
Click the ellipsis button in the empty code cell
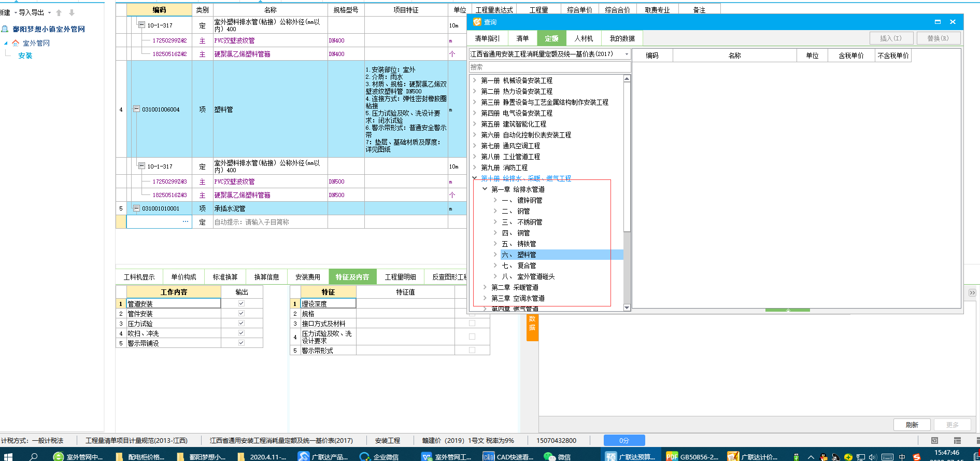coord(185,222)
